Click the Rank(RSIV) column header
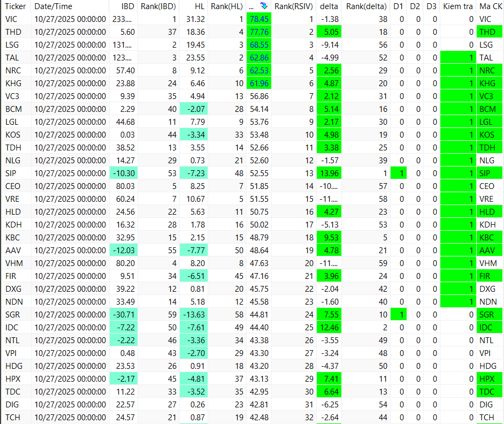The height and width of the screenshot is (424, 504). pos(293,6)
